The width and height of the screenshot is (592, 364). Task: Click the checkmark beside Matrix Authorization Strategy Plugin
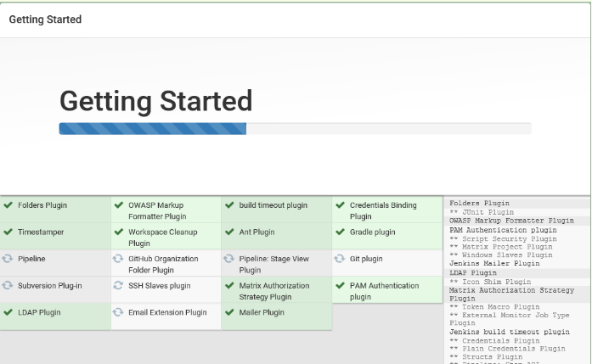click(x=229, y=286)
